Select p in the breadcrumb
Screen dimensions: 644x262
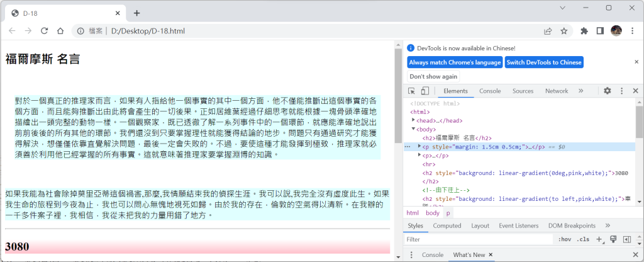pyautogui.click(x=448, y=213)
